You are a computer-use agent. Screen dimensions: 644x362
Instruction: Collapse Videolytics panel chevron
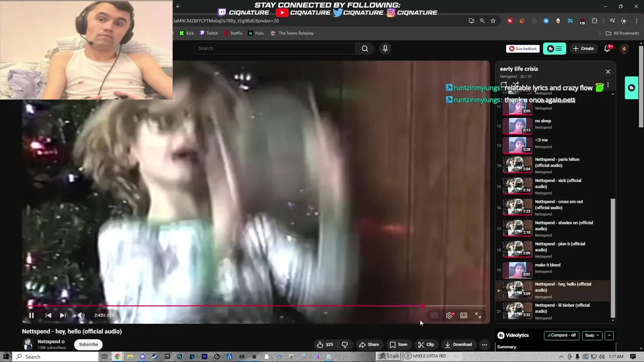click(x=609, y=335)
